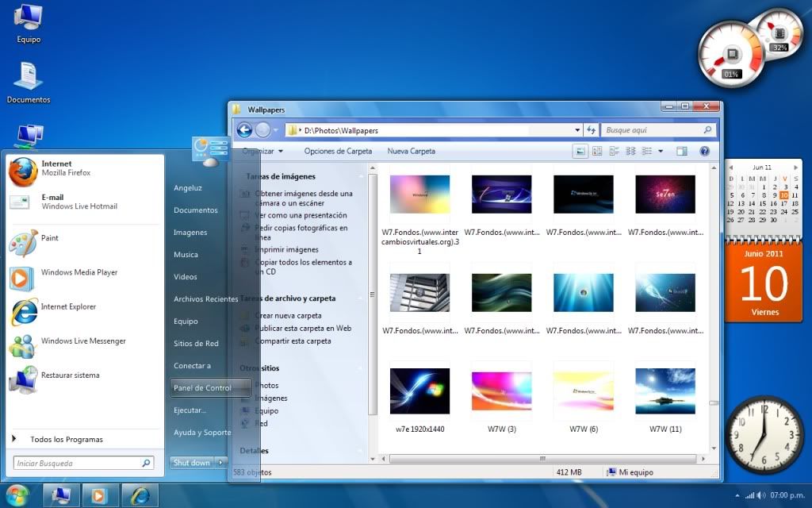
Task: Click the Shut down button
Action: (x=192, y=463)
